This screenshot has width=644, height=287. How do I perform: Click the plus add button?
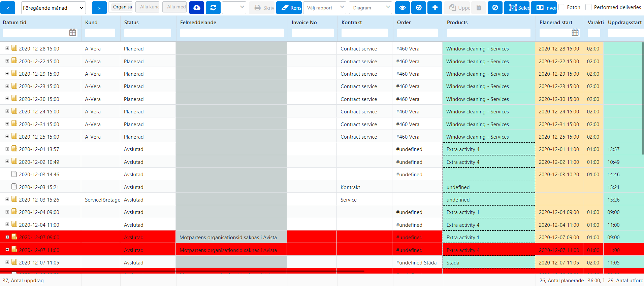435,7
